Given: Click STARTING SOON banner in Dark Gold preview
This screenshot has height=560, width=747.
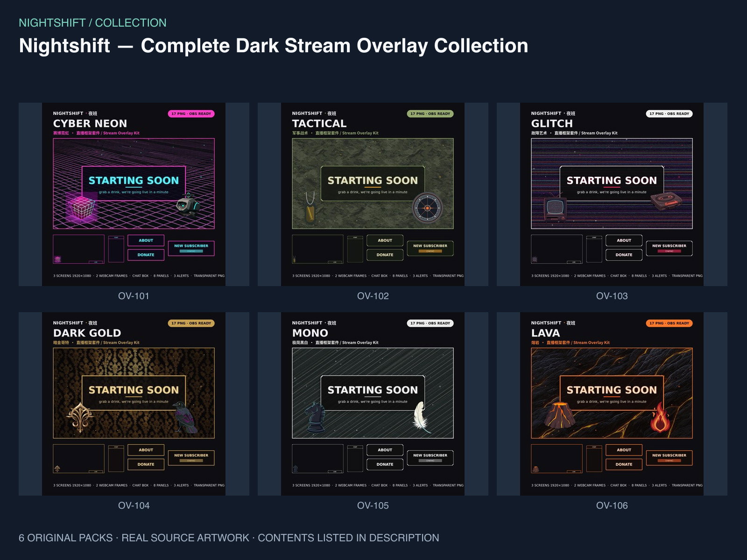Looking at the screenshot, I should [134, 393].
